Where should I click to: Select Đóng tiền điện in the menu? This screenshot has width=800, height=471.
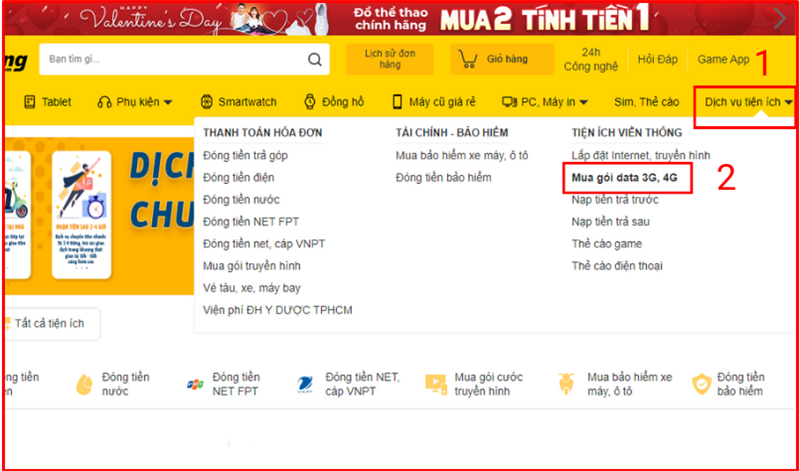[238, 178]
